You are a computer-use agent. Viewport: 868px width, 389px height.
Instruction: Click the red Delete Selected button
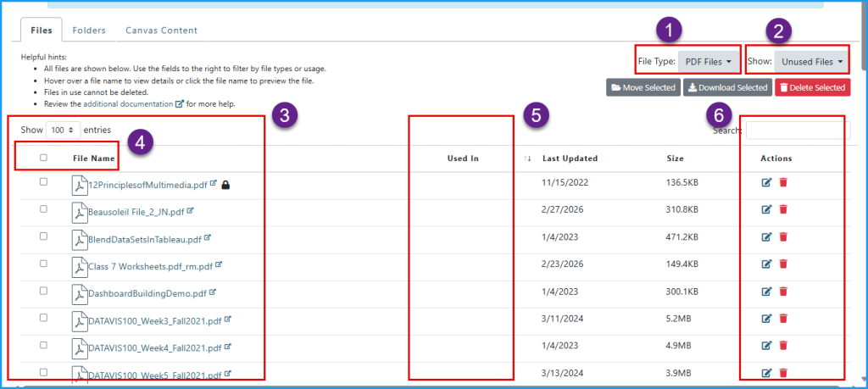pos(812,87)
